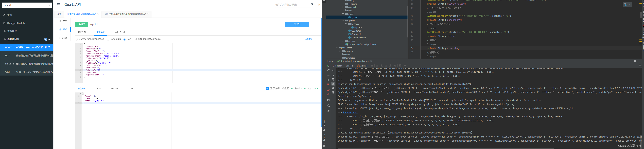Open the JSON(application/json) content type dropdown
Viewport: 644px width, 149px height.
coord(148,39)
